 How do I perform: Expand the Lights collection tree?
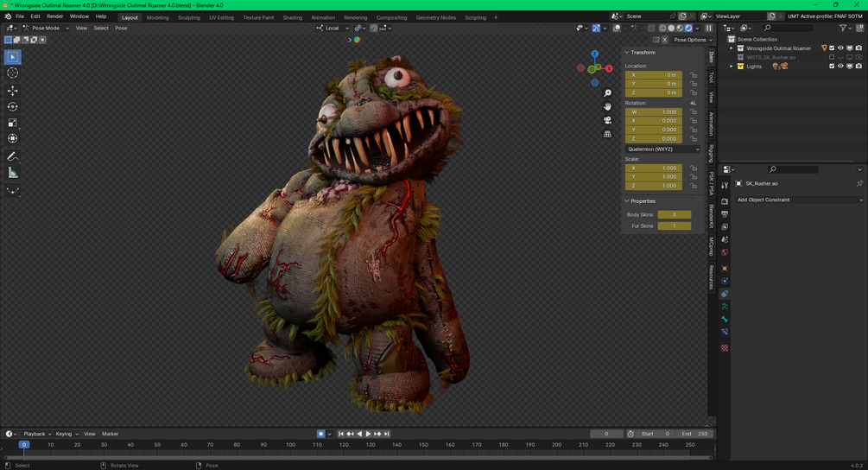click(732, 67)
